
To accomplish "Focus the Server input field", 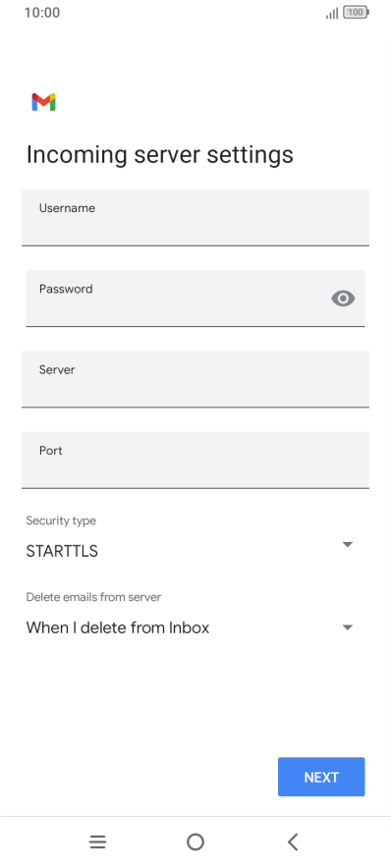I will tap(195, 379).
